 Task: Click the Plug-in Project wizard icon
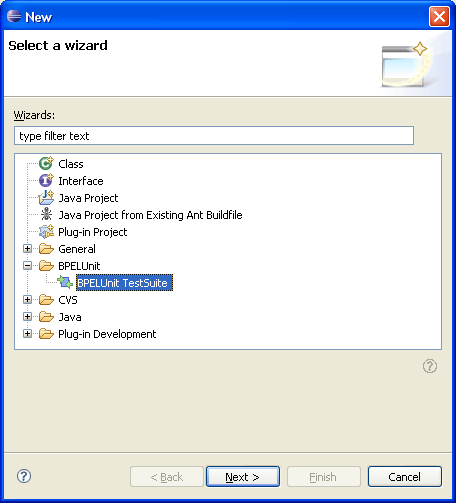tap(46, 232)
